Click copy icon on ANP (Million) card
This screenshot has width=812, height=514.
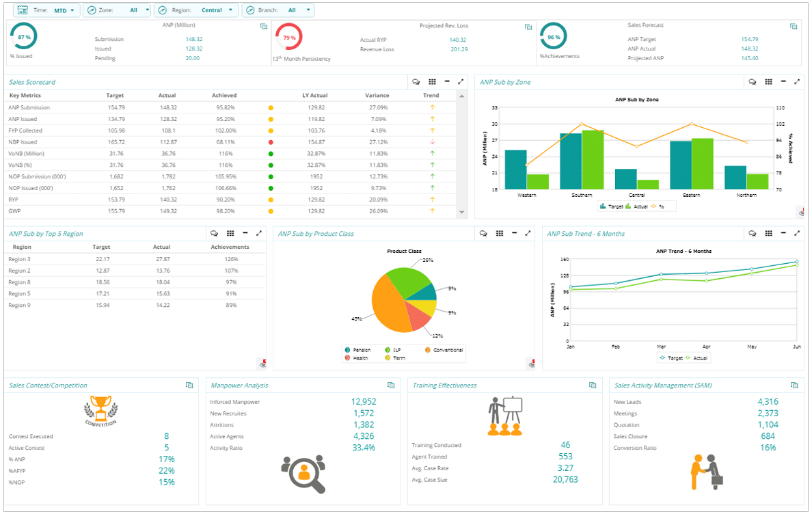click(264, 27)
